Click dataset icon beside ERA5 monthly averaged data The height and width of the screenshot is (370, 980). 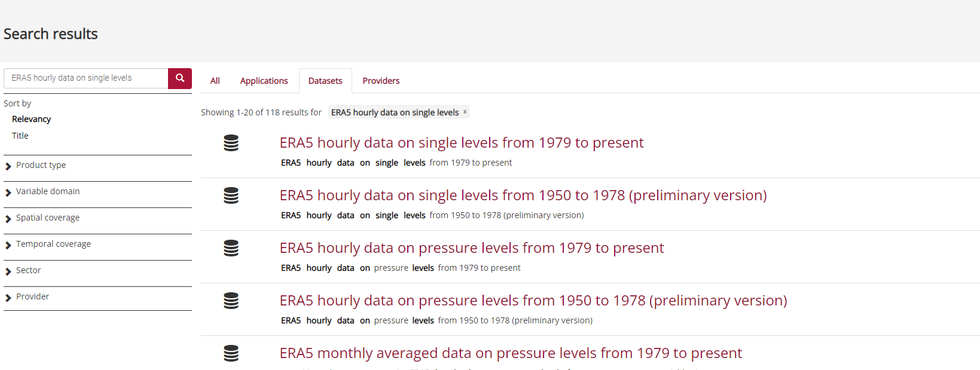[231, 353]
